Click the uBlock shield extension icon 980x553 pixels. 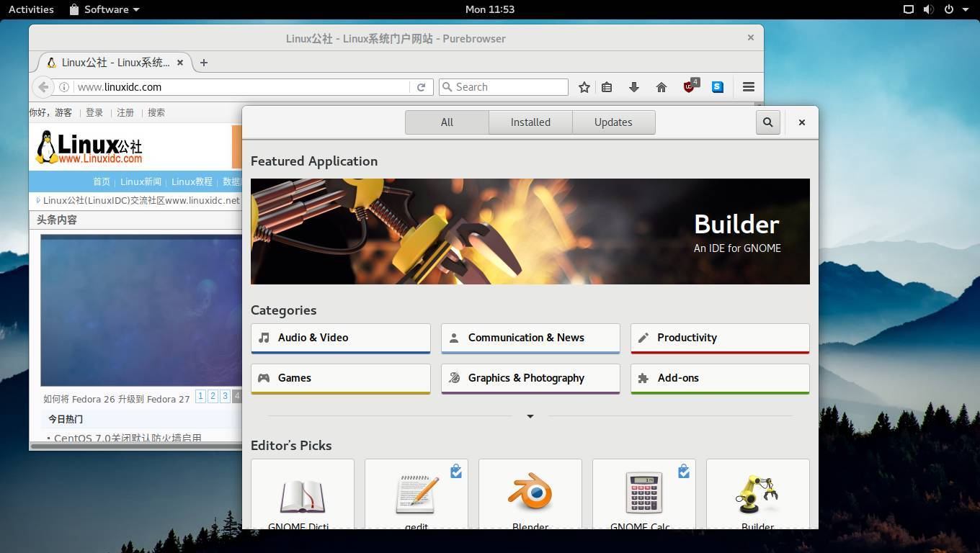tap(690, 86)
